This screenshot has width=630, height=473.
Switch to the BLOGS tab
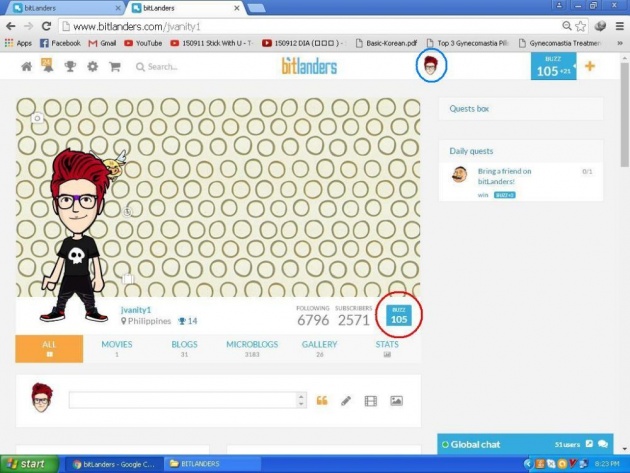[184, 349]
